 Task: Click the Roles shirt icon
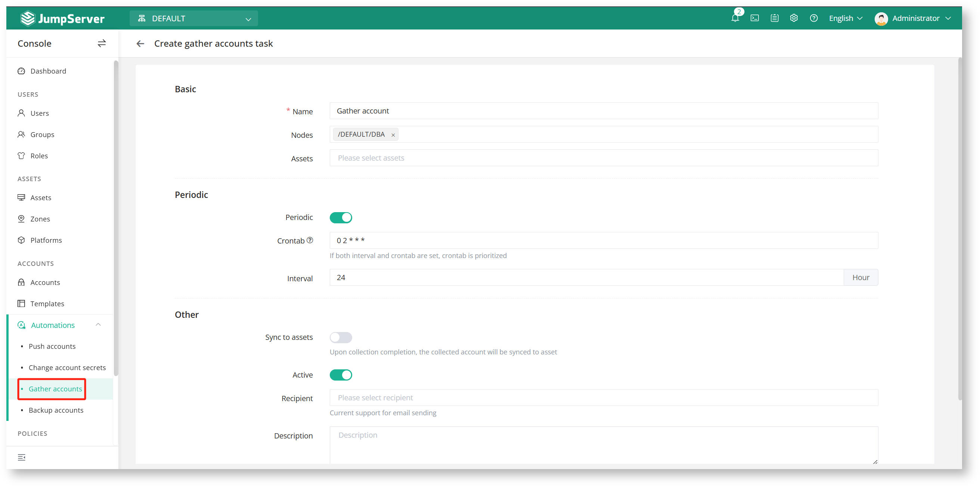(21, 156)
